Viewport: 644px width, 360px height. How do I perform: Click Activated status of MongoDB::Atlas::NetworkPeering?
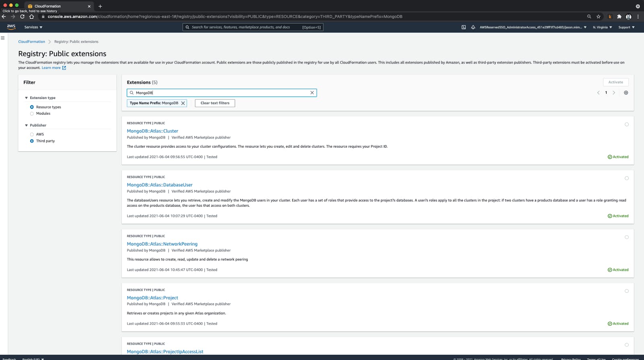pyautogui.click(x=618, y=270)
